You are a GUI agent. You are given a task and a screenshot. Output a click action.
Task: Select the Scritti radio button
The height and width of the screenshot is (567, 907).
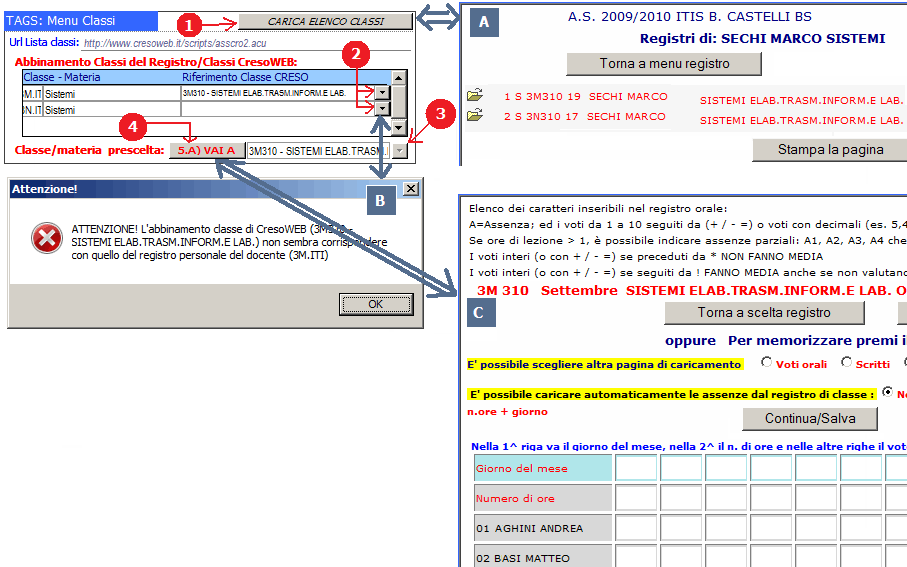(847, 363)
